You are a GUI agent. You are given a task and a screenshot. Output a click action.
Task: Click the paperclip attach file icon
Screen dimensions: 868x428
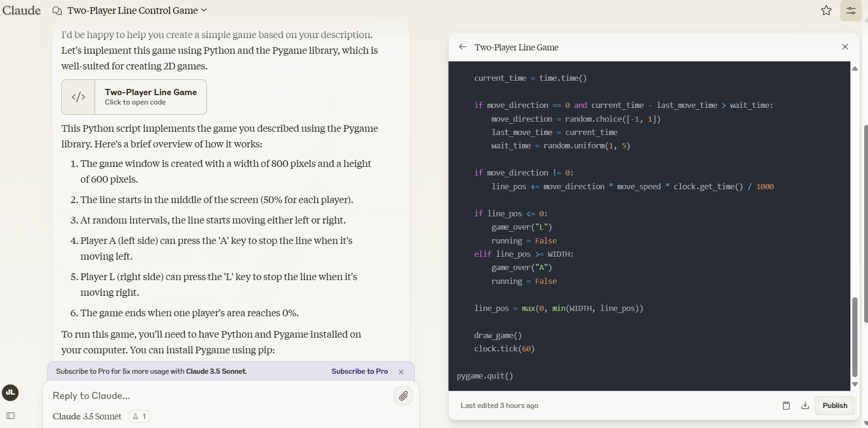(x=403, y=396)
